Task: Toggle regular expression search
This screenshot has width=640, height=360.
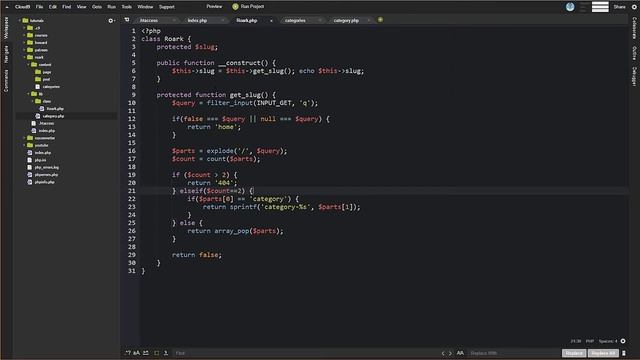Action: coord(128,353)
